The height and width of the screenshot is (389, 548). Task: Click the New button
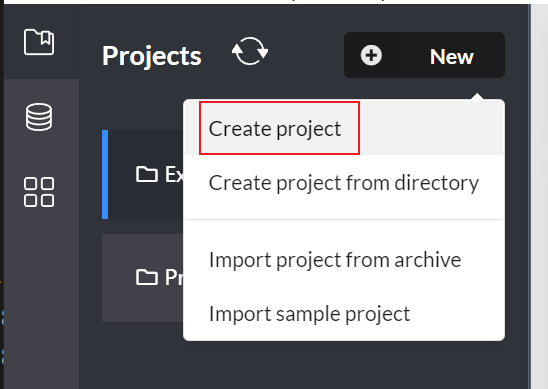424,55
